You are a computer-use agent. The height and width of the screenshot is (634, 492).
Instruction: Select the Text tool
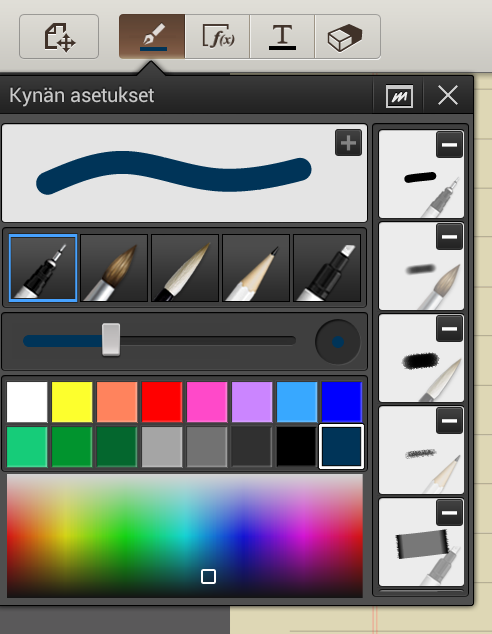(x=282, y=37)
